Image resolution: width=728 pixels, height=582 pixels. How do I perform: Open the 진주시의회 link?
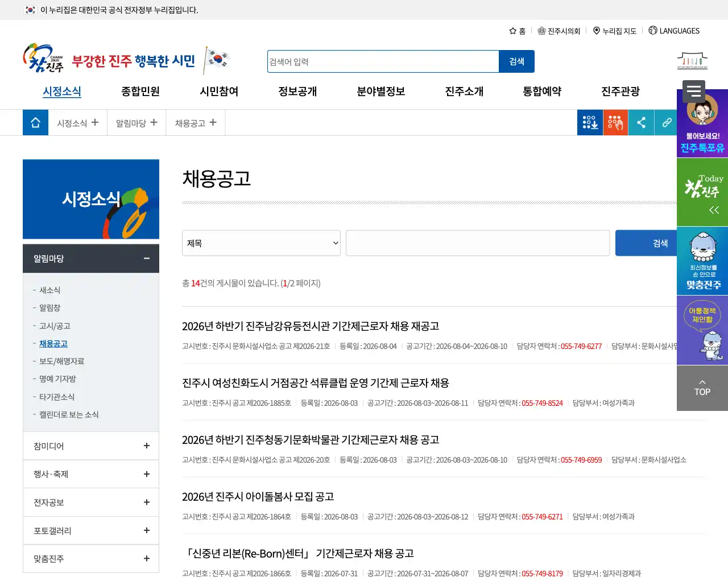tap(559, 31)
